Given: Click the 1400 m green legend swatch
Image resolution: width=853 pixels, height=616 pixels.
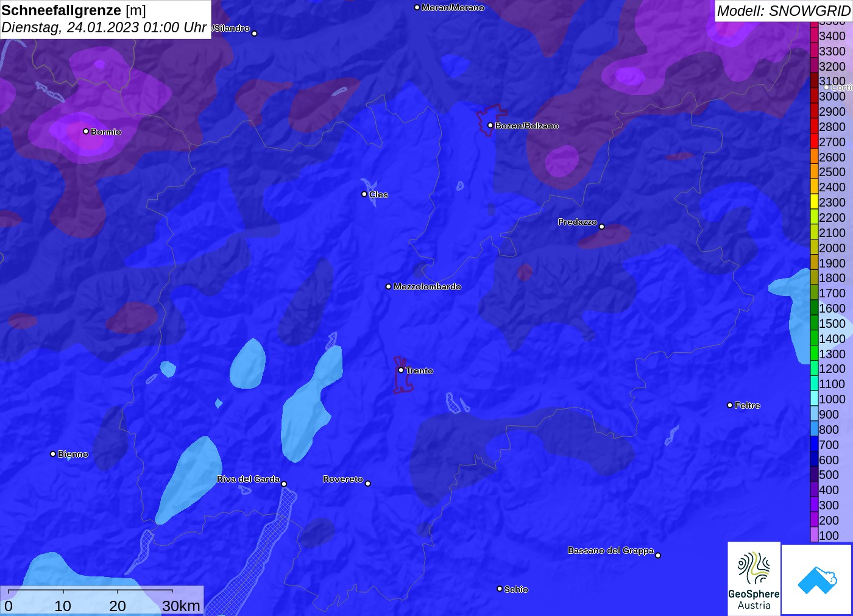Looking at the screenshot, I should pos(814,339).
